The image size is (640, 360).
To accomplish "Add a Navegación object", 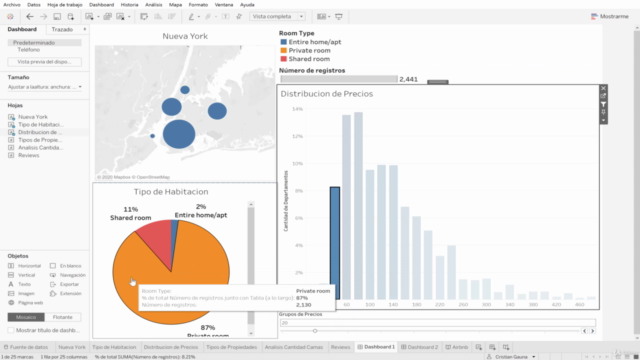I will [x=67, y=275].
